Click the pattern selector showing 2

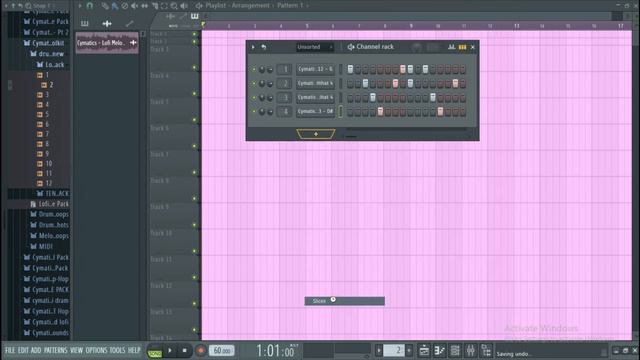pos(394,350)
